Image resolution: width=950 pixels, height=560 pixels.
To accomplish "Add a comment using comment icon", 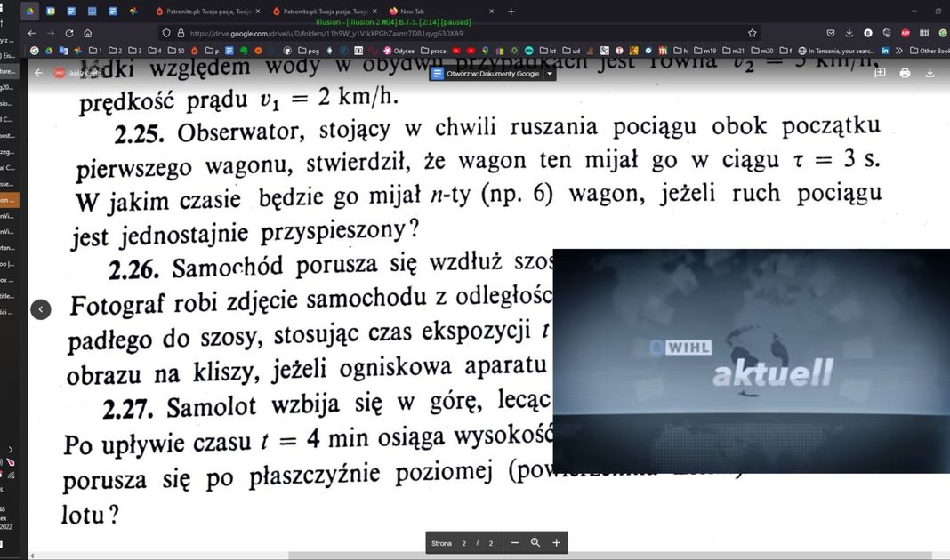I will tap(880, 73).
